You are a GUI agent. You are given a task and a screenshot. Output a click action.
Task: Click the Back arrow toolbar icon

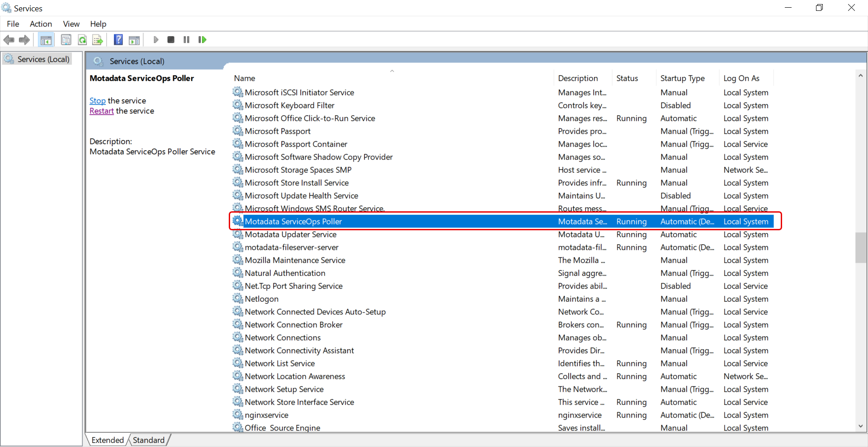coord(9,40)
